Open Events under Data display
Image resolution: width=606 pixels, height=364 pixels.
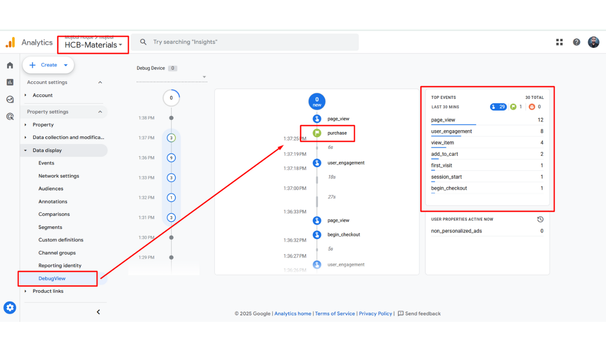(46, 163)
